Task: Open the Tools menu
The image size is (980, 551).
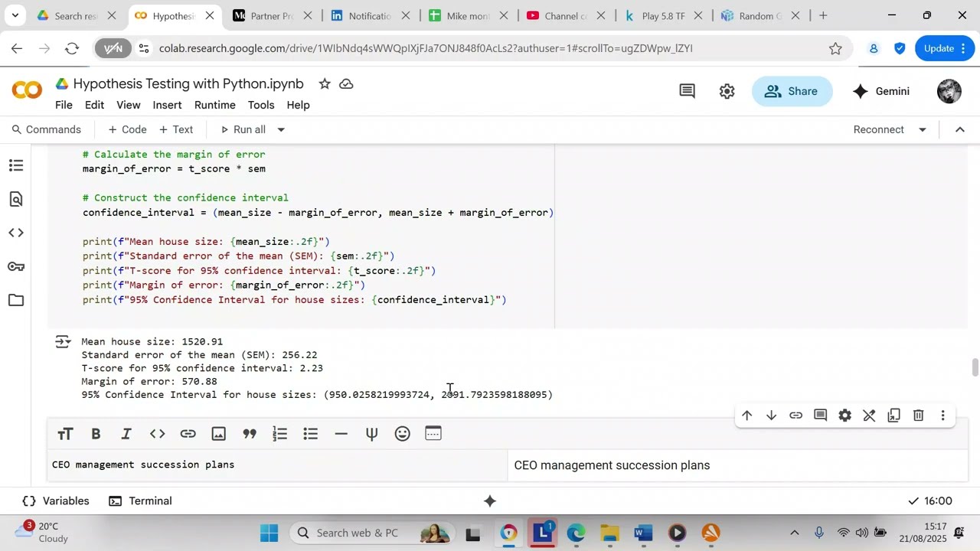Action: [x=260, y=105]
